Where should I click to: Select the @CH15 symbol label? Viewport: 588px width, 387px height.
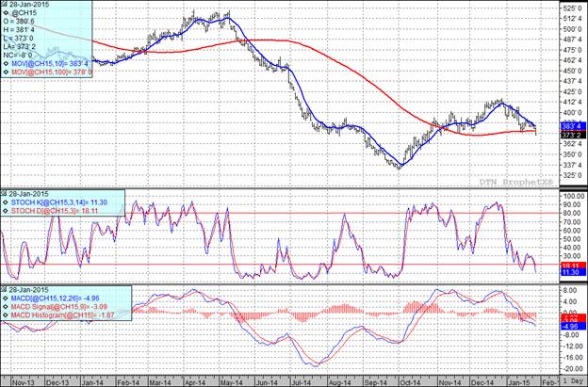[x=24, y=13]
